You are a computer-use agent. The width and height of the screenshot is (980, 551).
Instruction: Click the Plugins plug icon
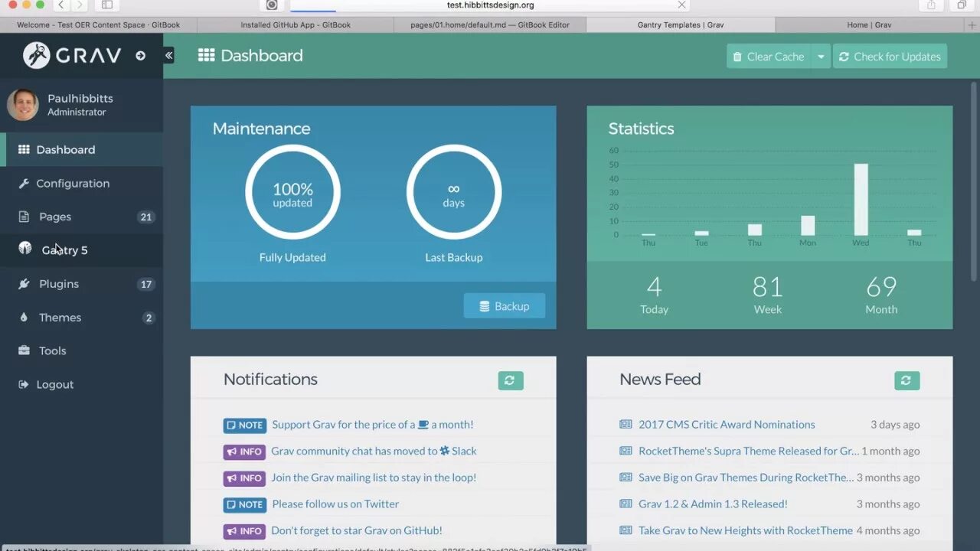click(x=24, y=284)
